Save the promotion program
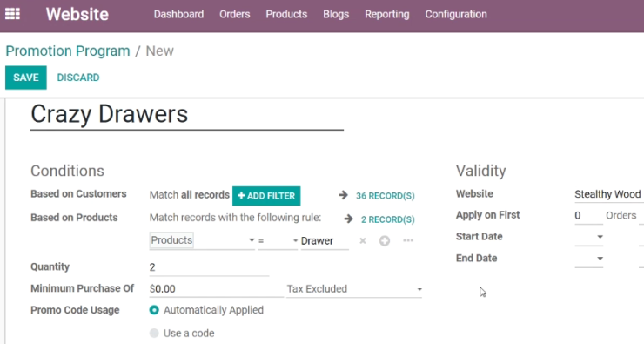Viewport: 644px width, 344px height. [x=26, y=78]
